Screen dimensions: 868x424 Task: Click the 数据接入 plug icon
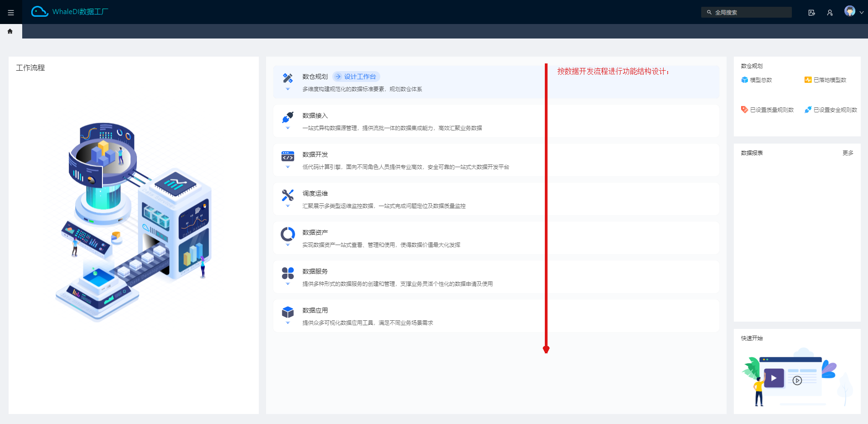pyautogui.click(x=288, y=117)
